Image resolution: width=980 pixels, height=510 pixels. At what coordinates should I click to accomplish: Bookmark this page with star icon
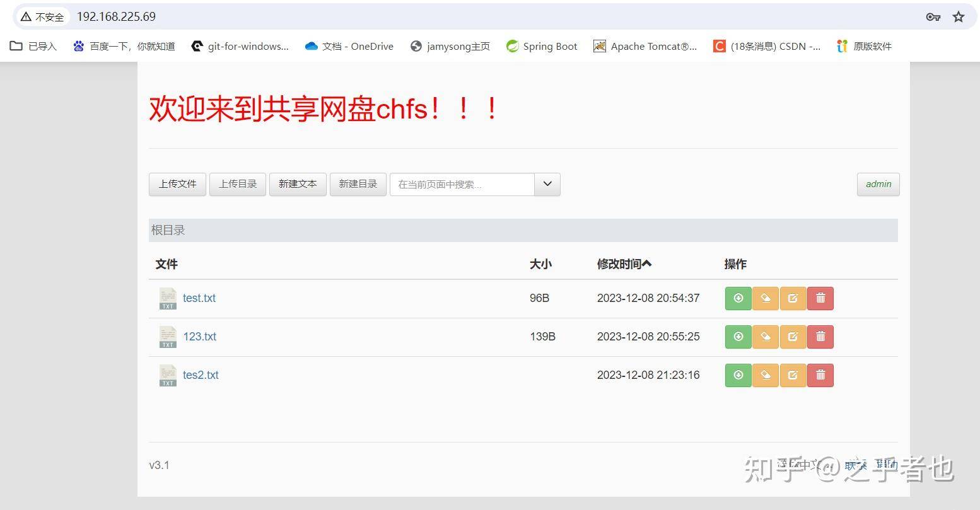(x=959, y=17)
